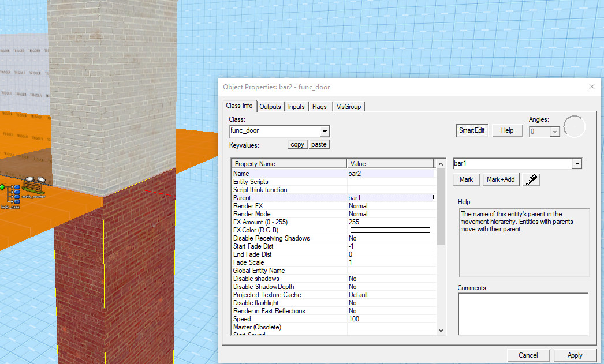The image size is (604, 364).
Task: Open the Angles value dropdown
Action: [554, 132]
